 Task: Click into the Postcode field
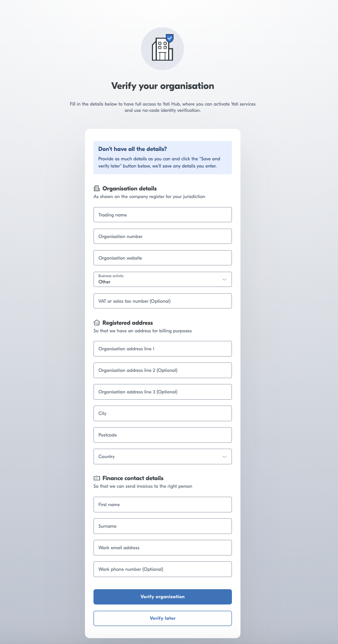(163, 435)
